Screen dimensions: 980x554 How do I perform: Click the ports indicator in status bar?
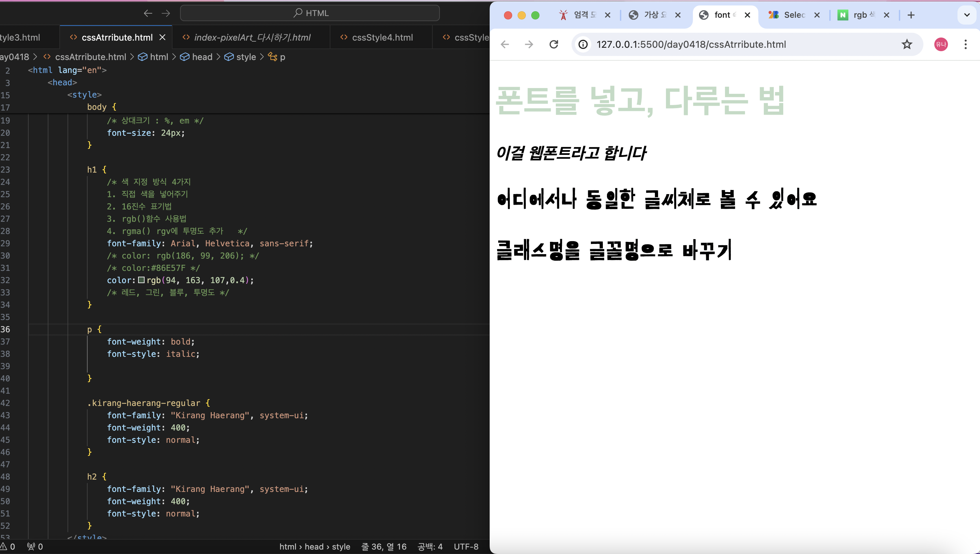[35, 547]
